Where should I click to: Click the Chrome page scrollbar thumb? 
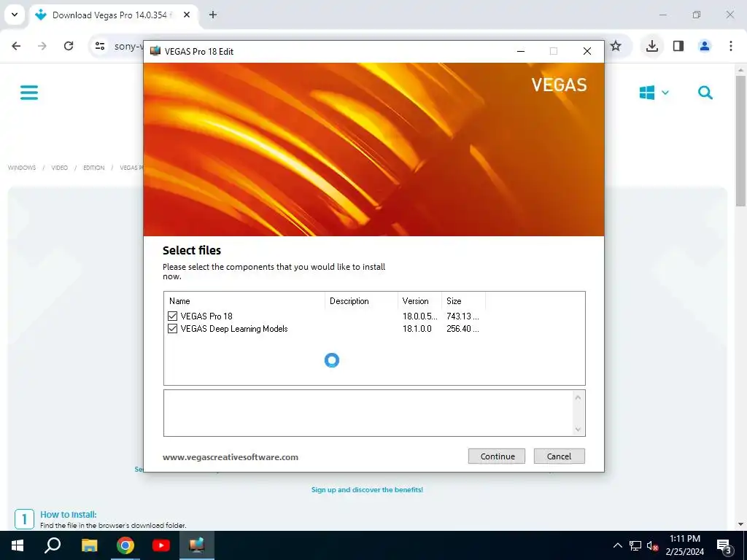point(740,141)
